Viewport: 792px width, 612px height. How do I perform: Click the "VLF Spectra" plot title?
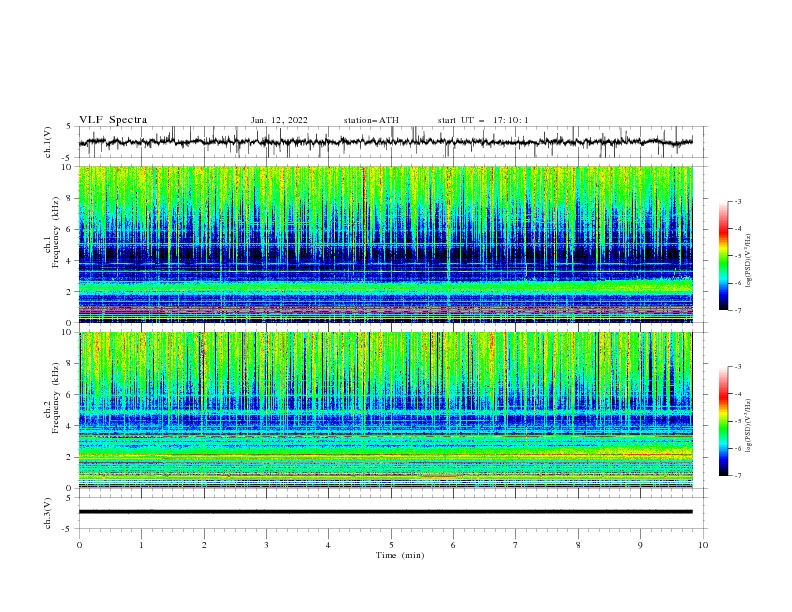(x=113, y=120)
